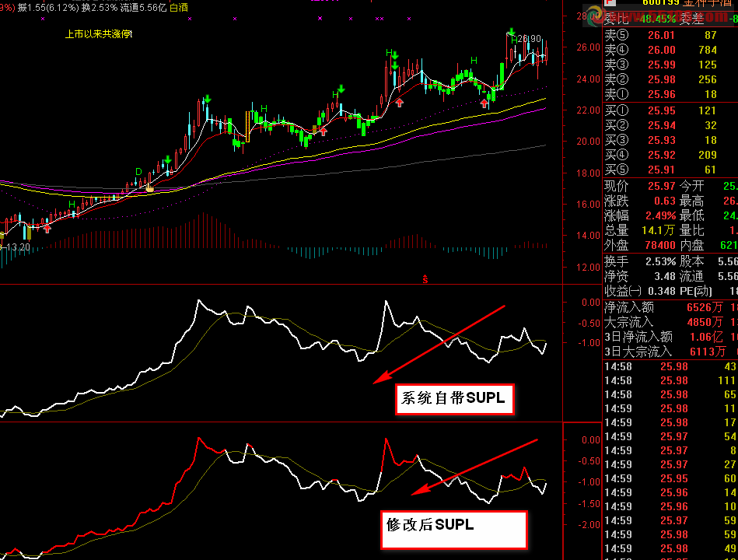Click the 26.90 high price label
The width and height of the screenshot is (738, 560).
pos(529,39)
